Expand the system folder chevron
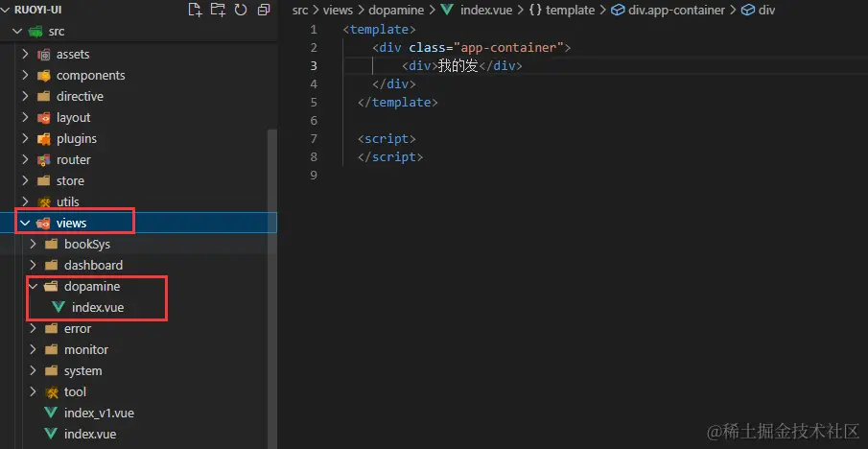This screenshot has height=449, width=868. point(34,370)
